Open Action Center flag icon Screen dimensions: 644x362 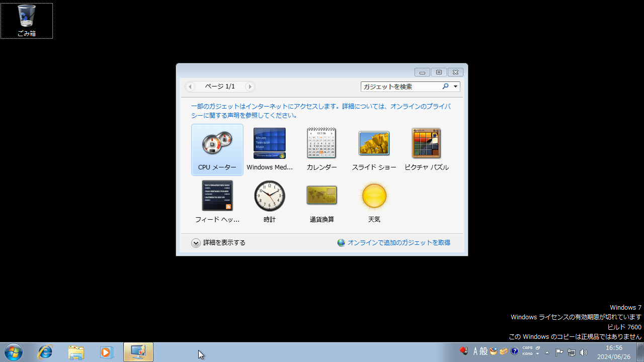coord(559,352)
